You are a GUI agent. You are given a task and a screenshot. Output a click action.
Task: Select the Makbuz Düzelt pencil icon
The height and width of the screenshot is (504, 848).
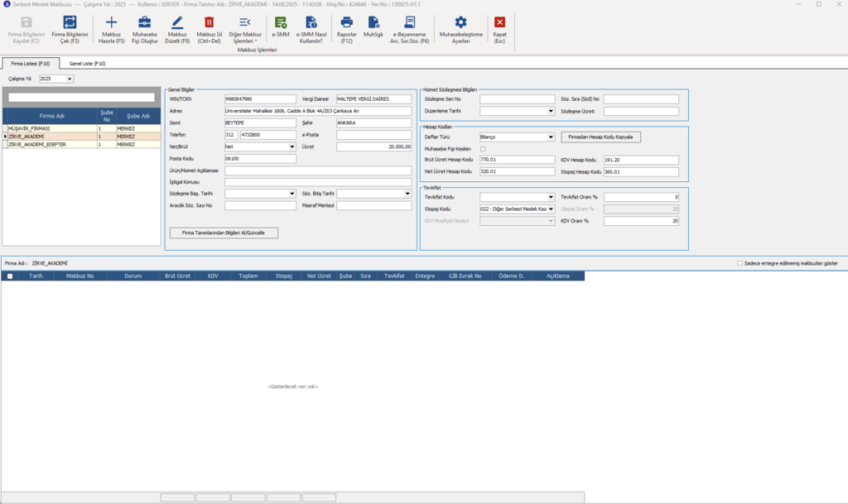[177, 22]
